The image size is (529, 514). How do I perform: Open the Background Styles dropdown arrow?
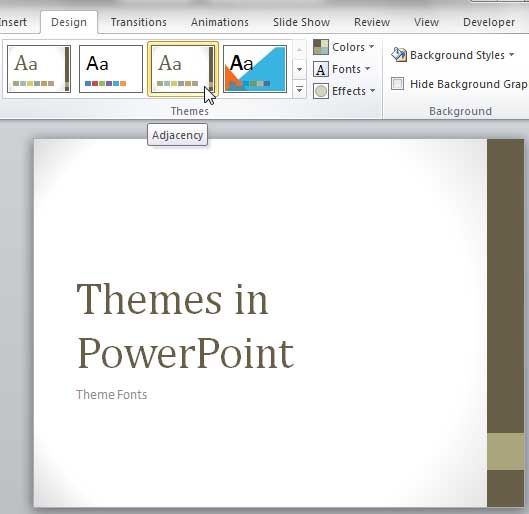[511, 55]
